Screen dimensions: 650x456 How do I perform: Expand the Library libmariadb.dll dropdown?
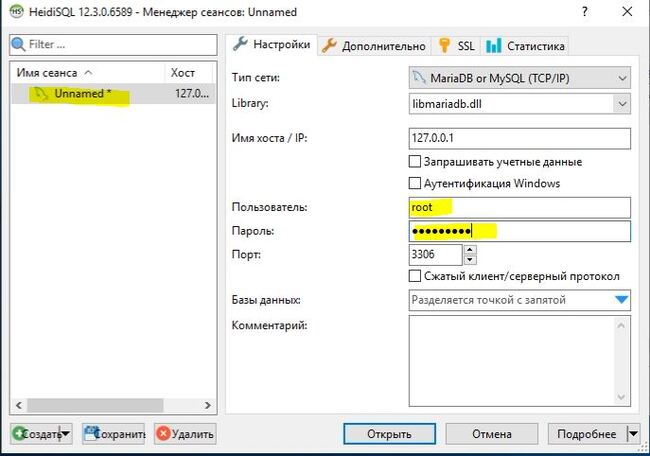(622, 104)
